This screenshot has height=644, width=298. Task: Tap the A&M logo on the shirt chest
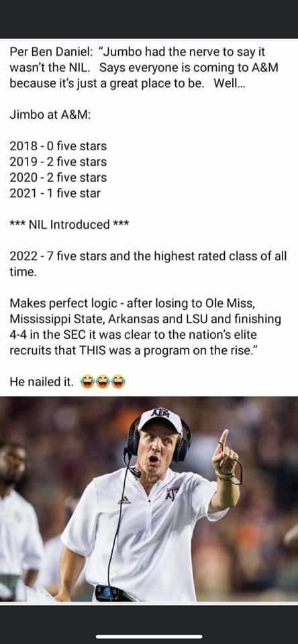tap(172, 493)
